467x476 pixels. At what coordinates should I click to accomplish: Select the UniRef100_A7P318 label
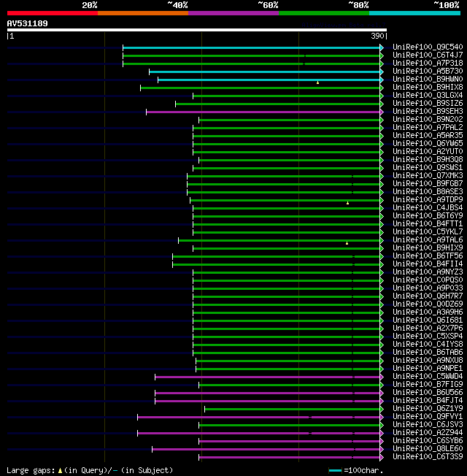[x=428, y=63]
